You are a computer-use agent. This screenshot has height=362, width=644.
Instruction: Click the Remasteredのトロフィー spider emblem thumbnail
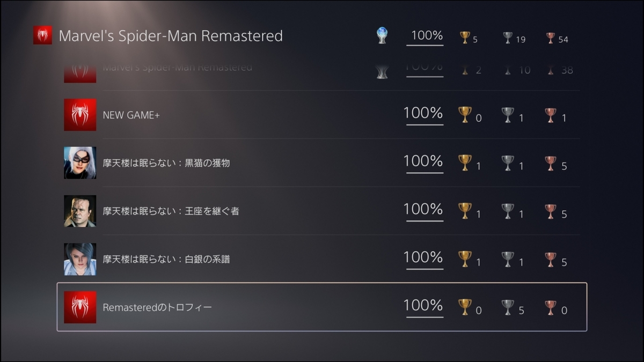point(80,307)
